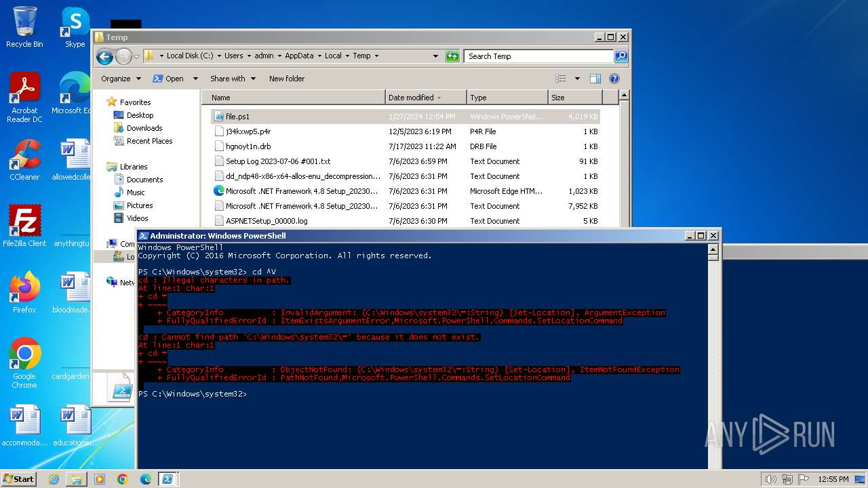
Task: Open Internet Explorer from the taskbar
Action: (54, 479)
